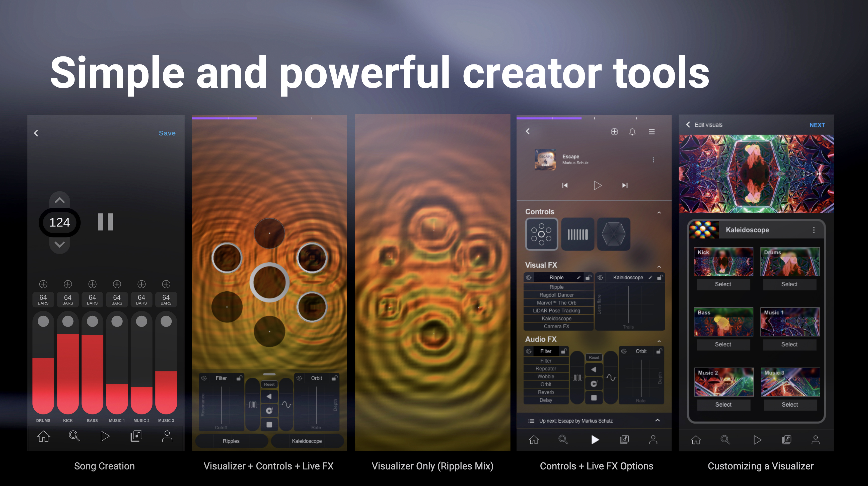Open the hamburger menu beside the bell
The width and height of the screenshot is (868, 486).
click(x=652, y=132)
